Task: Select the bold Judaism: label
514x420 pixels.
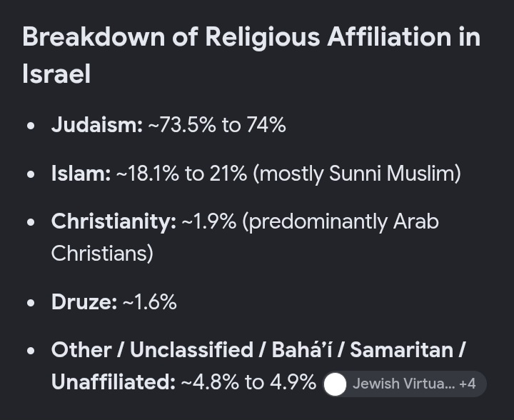Action: [x=97, y=125]
